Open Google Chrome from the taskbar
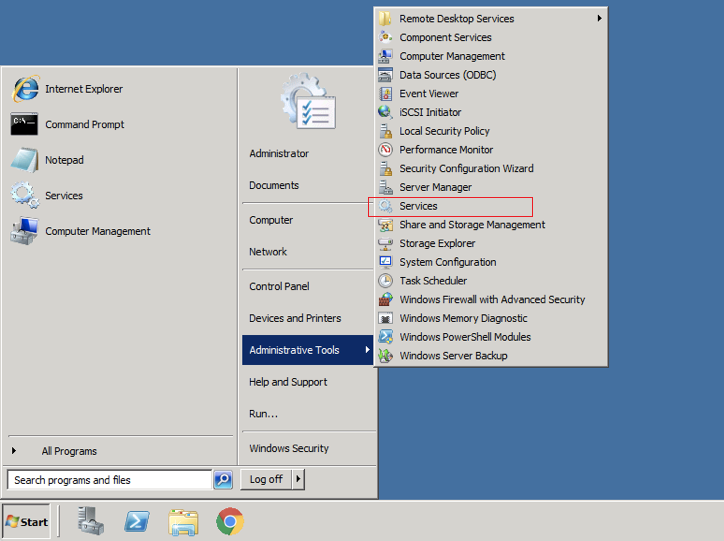This screenshot has height=541, width=724. pos(229,522)
